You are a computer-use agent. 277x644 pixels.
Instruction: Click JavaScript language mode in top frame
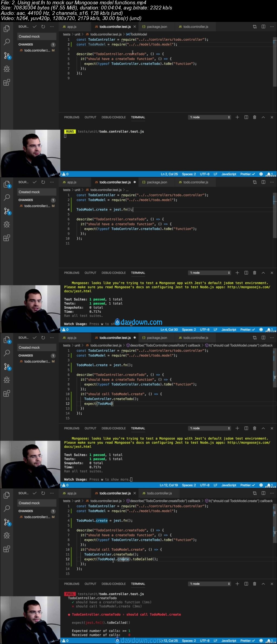click(229, 174)
